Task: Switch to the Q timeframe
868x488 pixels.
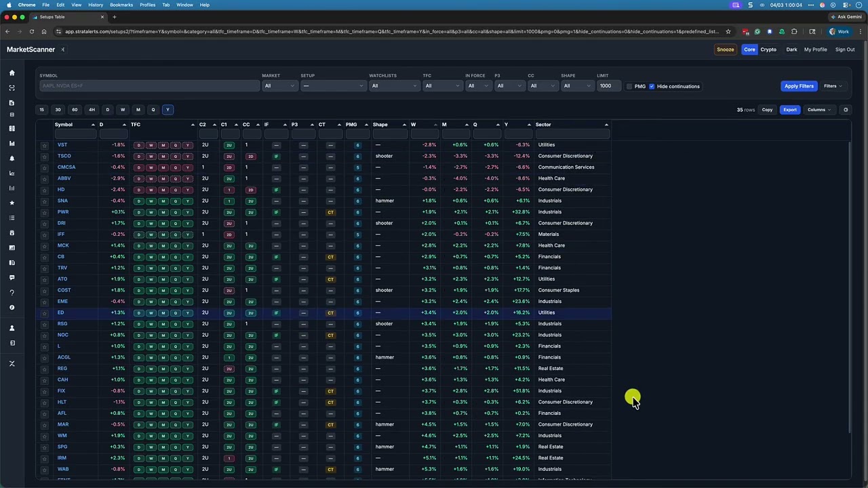Action: pyautogui.click(x=153, y=110)
